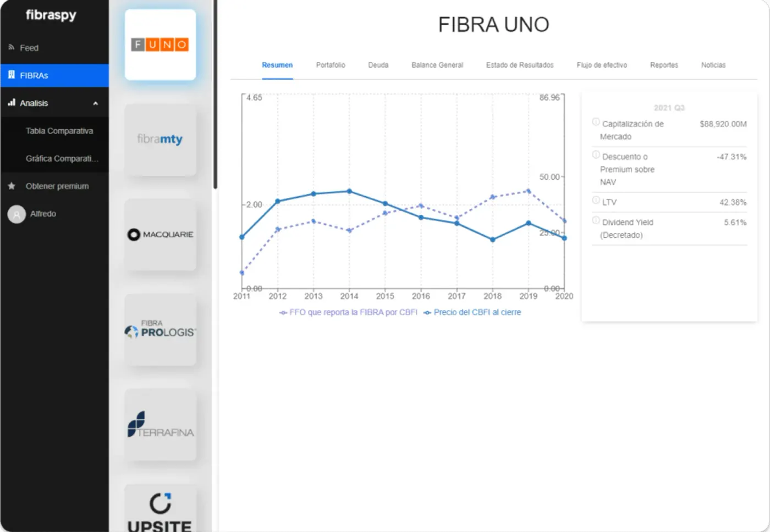Click the 42.38% LTV value

pos(733,203)
